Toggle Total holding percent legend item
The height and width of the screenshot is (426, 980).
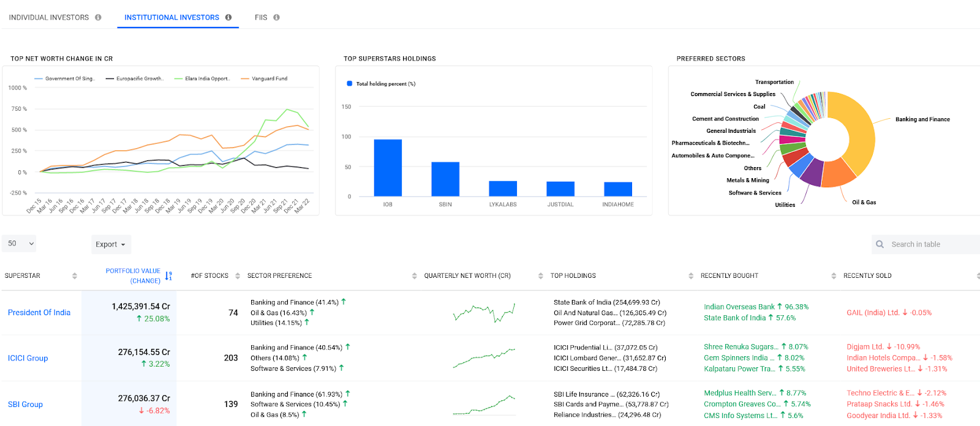click(381, 84)
